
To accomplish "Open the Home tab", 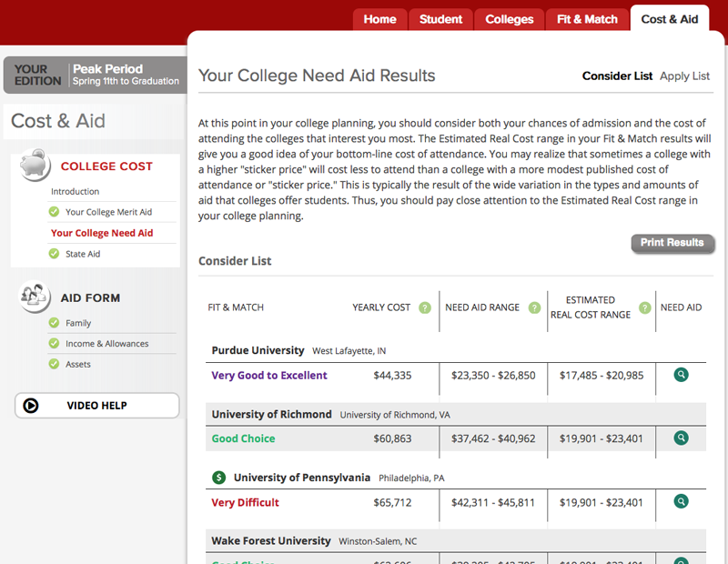I will click(x=379, y=19).
